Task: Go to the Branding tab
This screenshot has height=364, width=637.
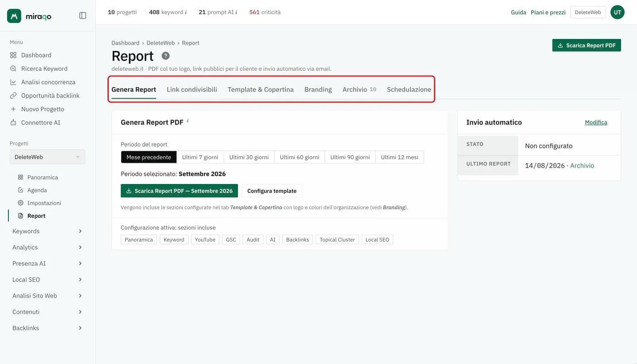Action: coord(318,89)
